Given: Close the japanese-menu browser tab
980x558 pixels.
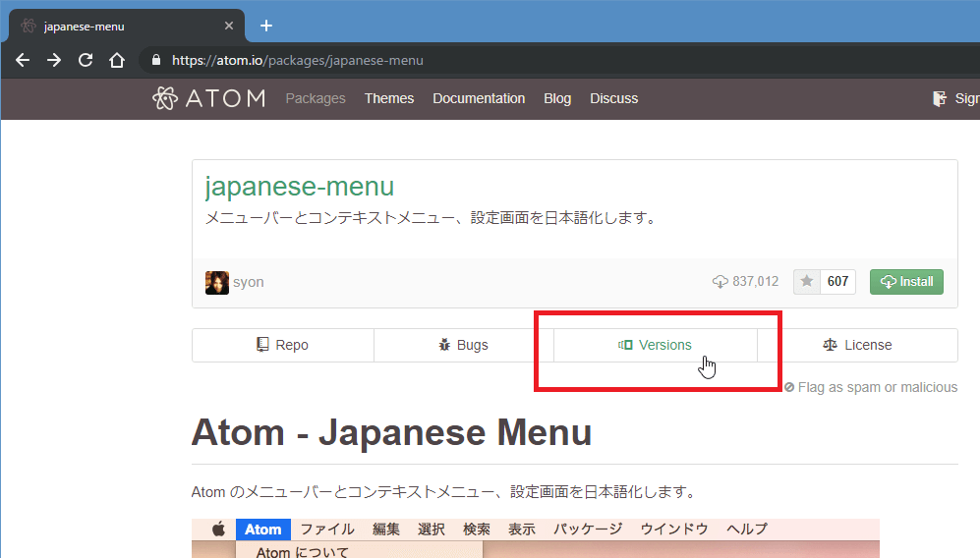Looking at the screenshot, I should 229,26.
